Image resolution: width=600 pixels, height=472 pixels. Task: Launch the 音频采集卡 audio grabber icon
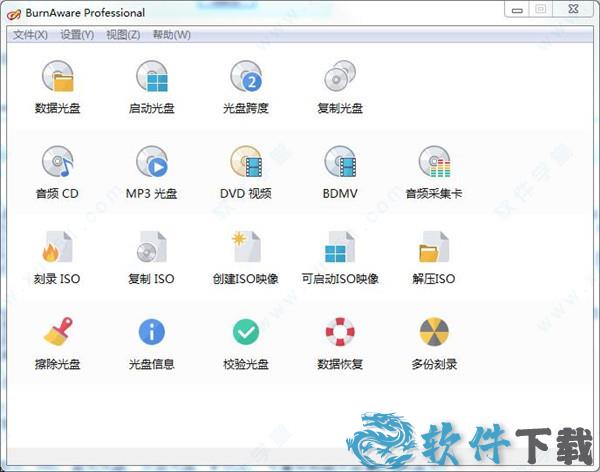434,161
